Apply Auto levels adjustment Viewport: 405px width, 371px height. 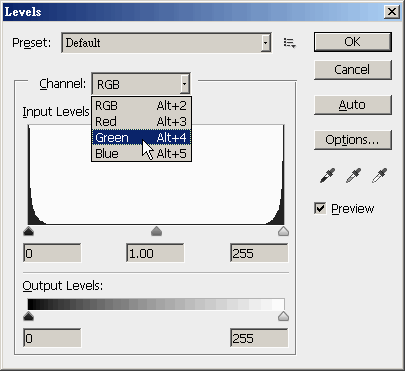(x=353, y=105)
